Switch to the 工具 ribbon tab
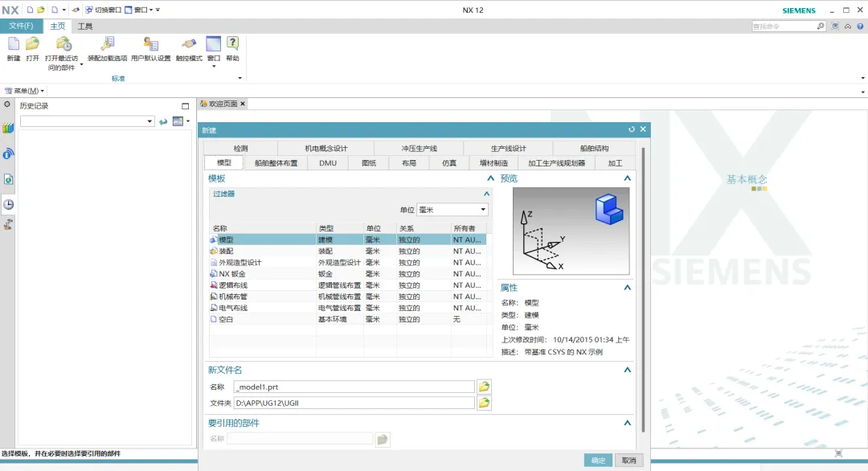Image resolution: width=868 pixels, height=471 pixels. pyautogui.click(x=84, y=26)
